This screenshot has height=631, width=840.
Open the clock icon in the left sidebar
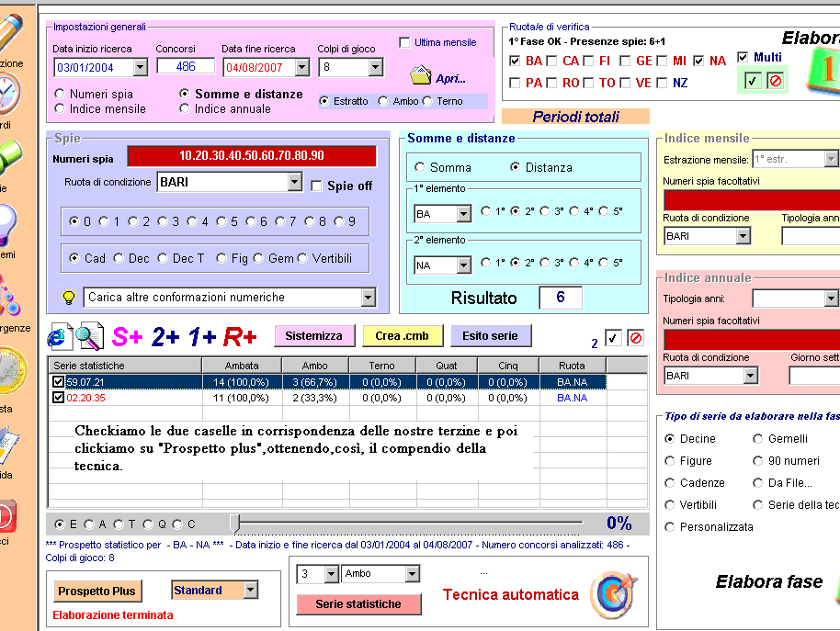coord(8,95)
